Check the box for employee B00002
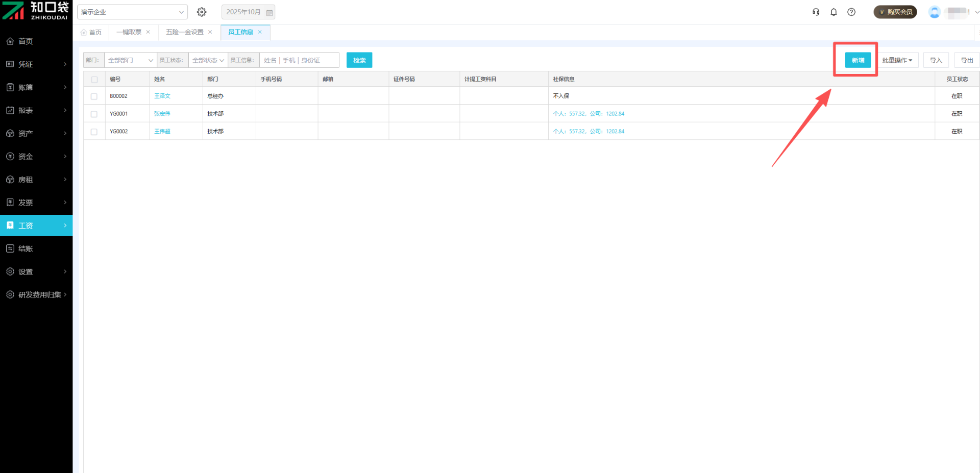The height and width of the screenshot is (473, 980). (x=94, y=96)
